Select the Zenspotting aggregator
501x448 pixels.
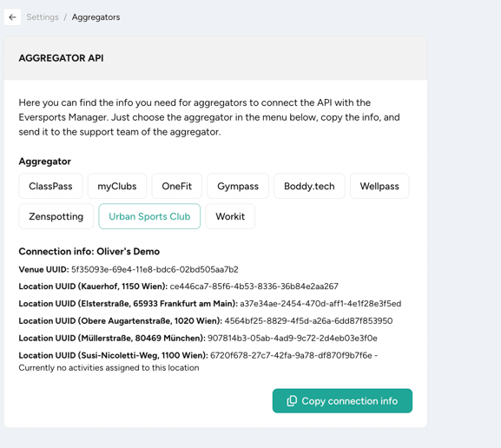pyautogui.click(x=56, y=216)
